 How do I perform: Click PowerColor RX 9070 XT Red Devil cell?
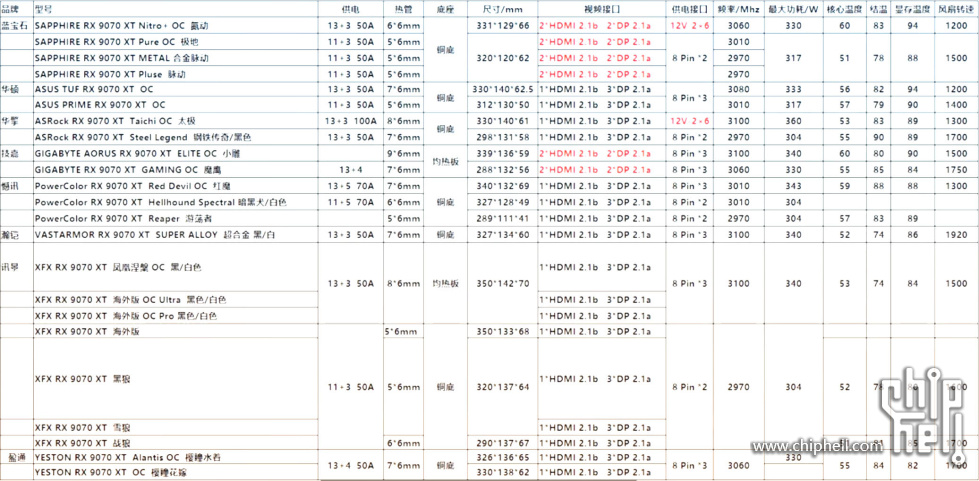coord(175,186)
